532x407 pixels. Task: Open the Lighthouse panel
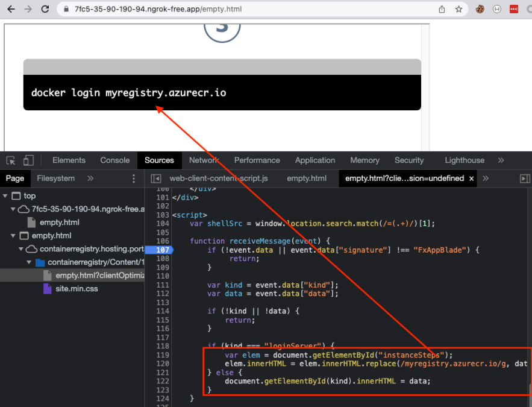[x=465, y=160]
